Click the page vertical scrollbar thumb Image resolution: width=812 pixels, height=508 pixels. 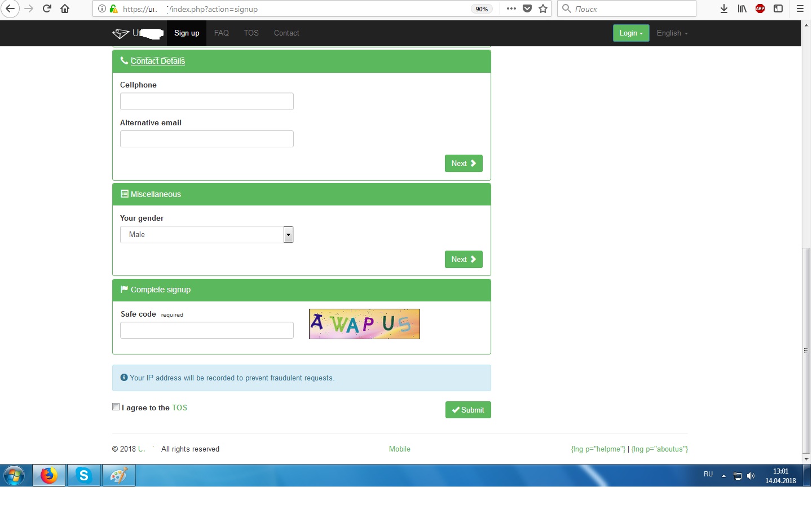click(806, 351)
